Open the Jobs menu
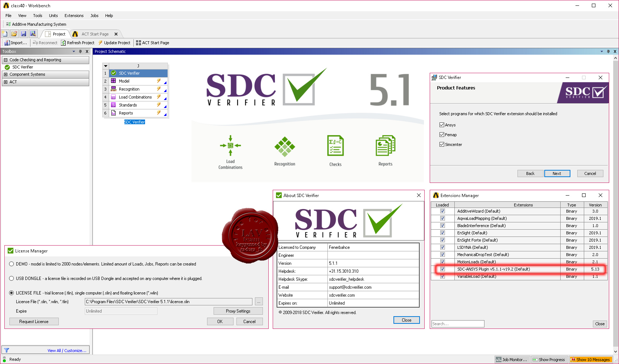 point(94,16)
